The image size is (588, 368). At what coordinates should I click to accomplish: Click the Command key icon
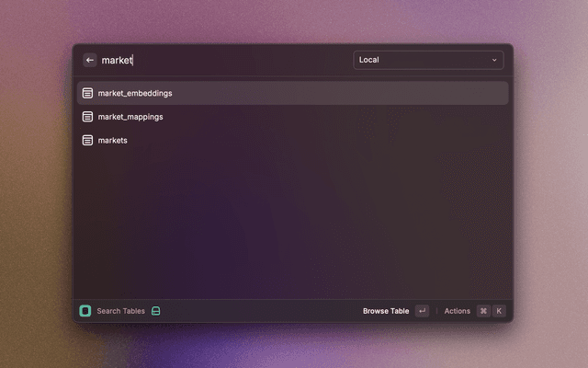[483, 311]
